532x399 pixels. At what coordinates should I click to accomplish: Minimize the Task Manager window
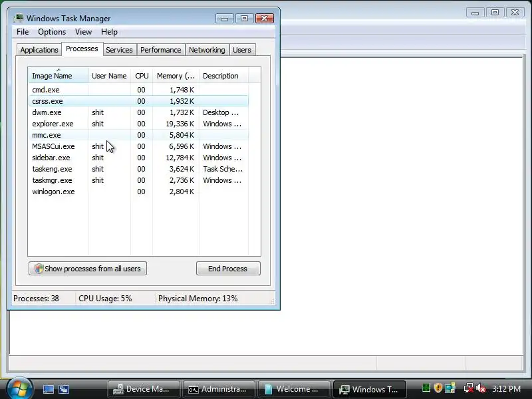click(225, 19)
